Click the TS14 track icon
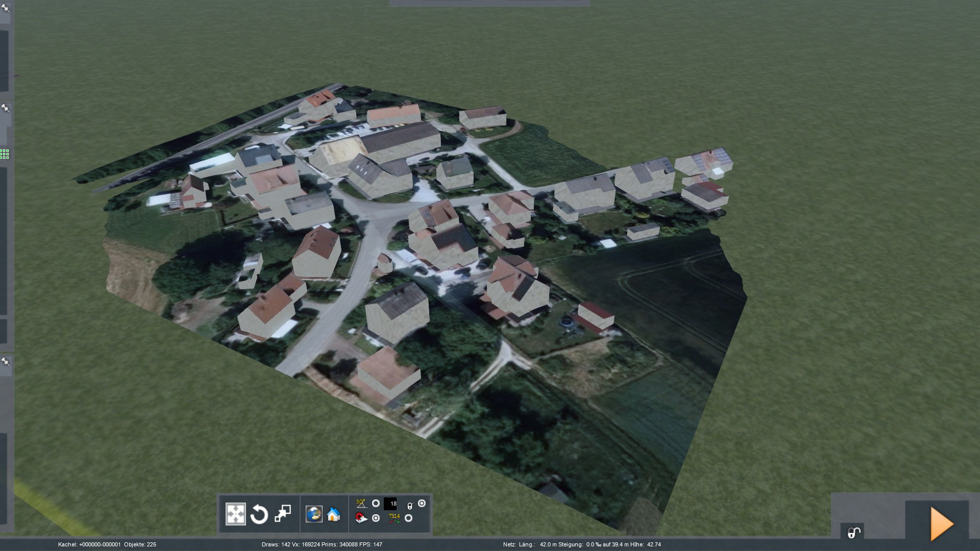This screenshot has height=551, width=980. point(394,518)
